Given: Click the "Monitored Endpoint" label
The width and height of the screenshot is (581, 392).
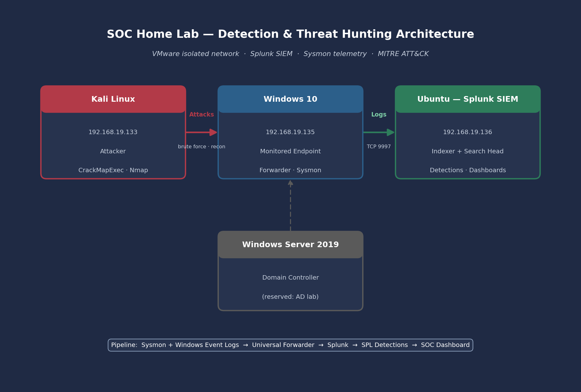Looking at the screenshot, I should 290,151.
